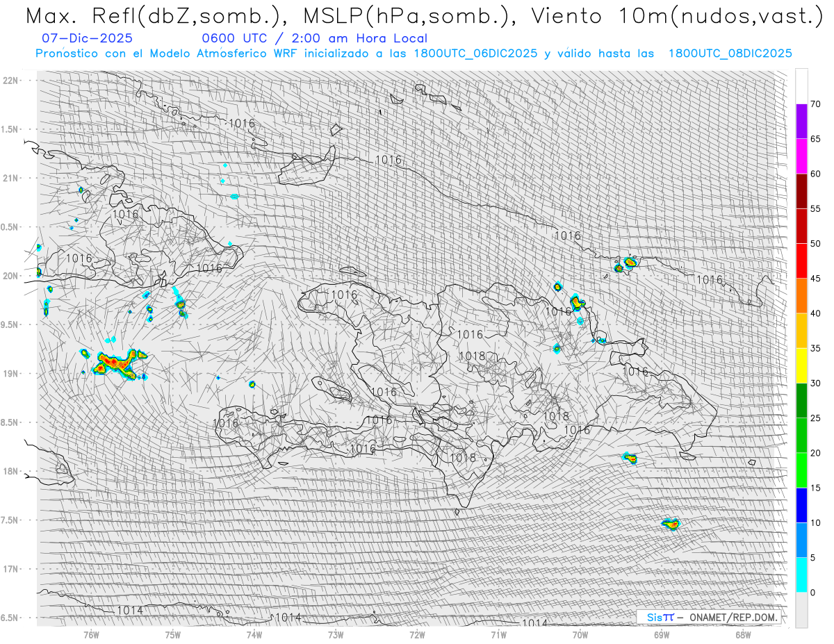
Task: Select the 1014 isobar label at bottom left
Action: 130,610
